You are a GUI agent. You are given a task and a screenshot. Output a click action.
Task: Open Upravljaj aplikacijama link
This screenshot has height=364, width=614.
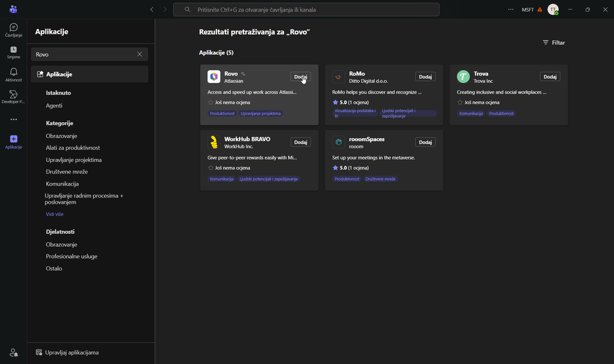point(67,353)
